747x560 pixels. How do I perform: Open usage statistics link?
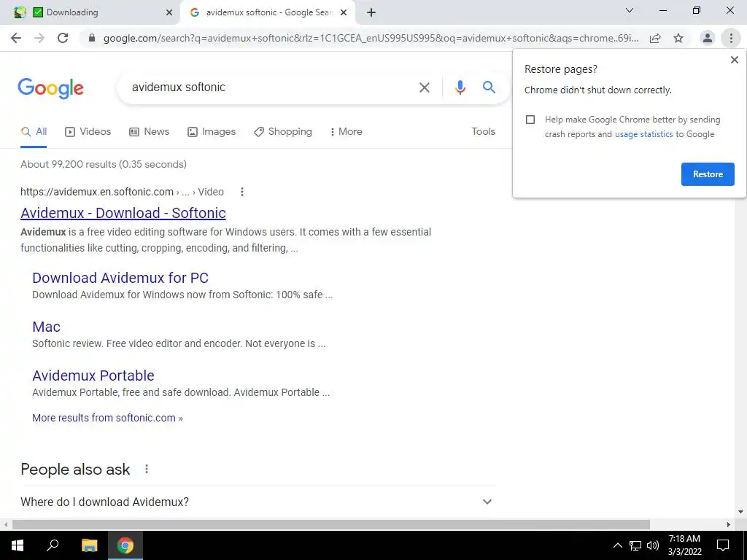tap(643, 134)
